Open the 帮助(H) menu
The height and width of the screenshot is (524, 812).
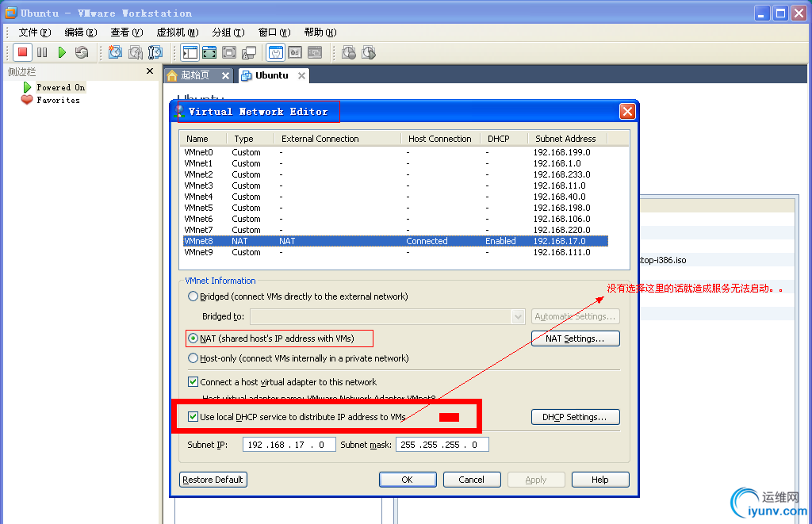(x=320, y=33)
